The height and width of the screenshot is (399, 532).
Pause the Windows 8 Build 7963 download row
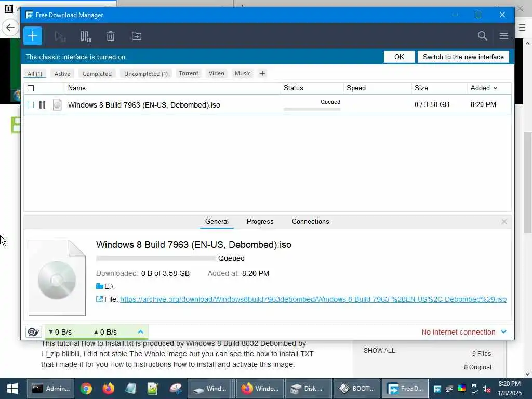(42, 104)
